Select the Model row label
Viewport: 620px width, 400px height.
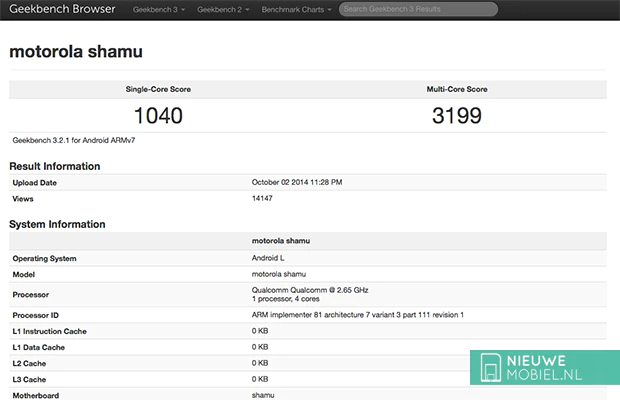click(24, 275)
